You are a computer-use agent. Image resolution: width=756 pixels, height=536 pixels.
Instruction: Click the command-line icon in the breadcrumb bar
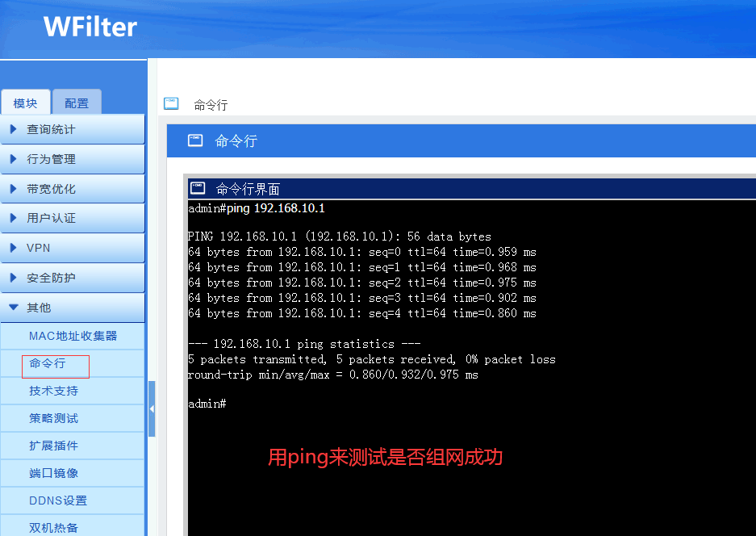[171, 103]
